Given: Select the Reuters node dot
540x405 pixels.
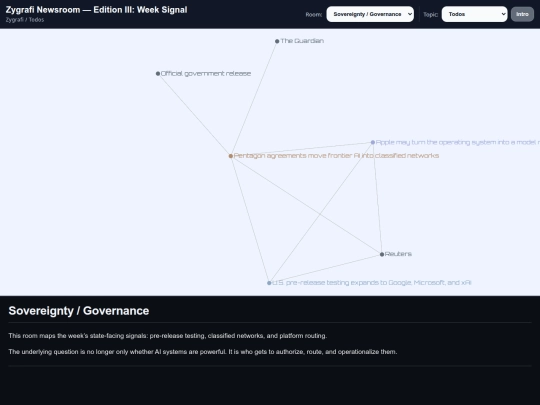Looking at the screenshot, I should click(x=382, y=255).
